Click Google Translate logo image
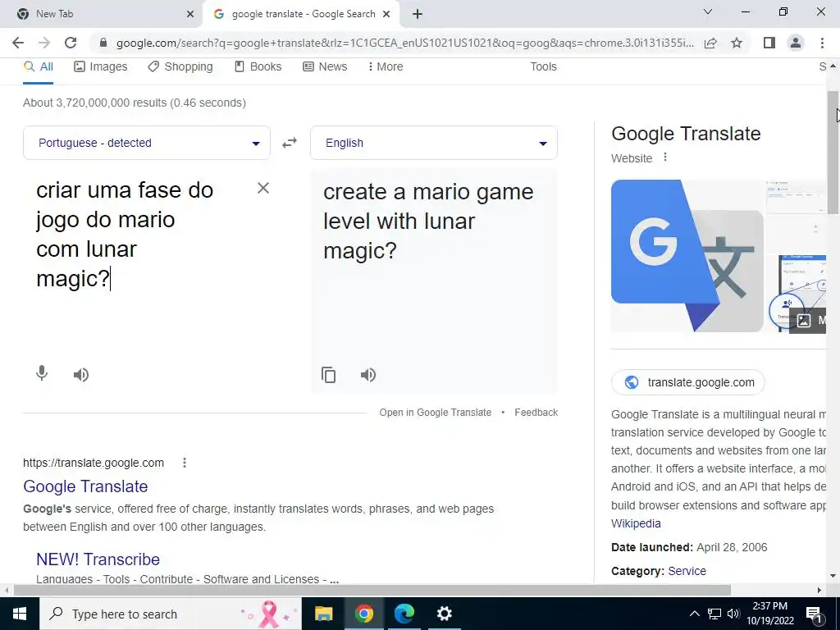This screenshot has width=840, height=630. pos(687,256)
